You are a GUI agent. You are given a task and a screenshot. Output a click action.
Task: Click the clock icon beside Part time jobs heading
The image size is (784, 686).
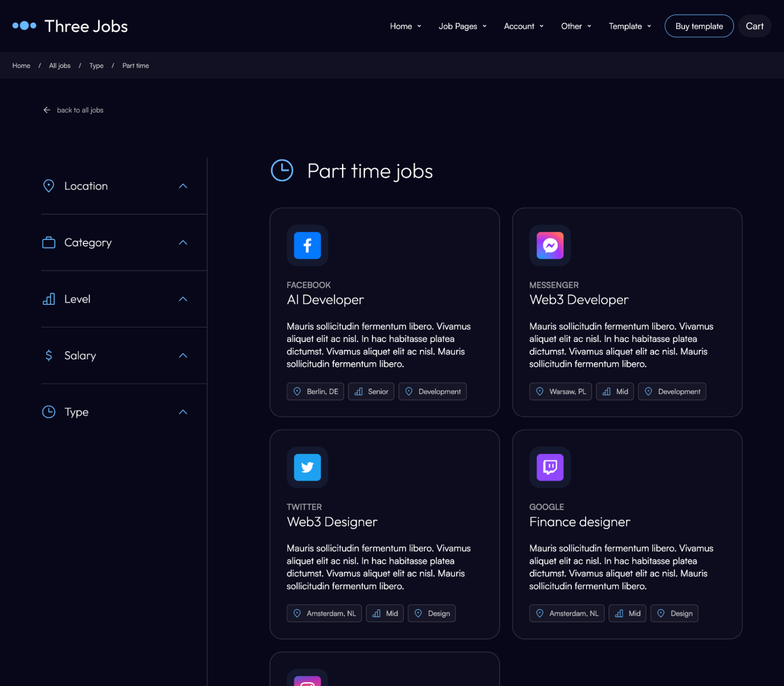click(x=282, y=171)
